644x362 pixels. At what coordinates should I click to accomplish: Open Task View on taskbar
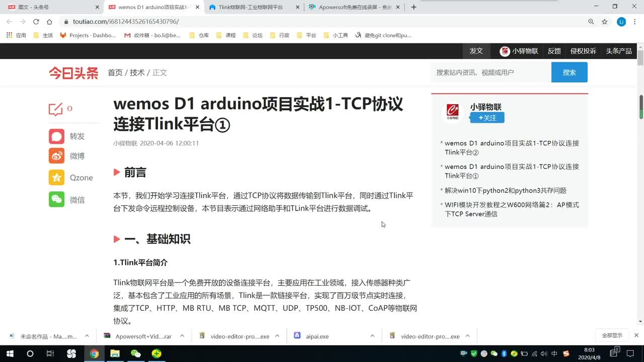[50, 353]
